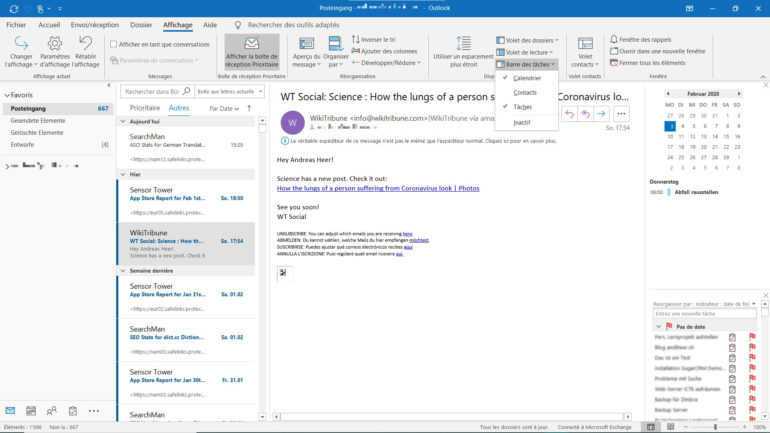Open Développer/Réduire dropdown
Image resolution: width=770 pixels, height=433 pixels.
click(x=386, y=63)
